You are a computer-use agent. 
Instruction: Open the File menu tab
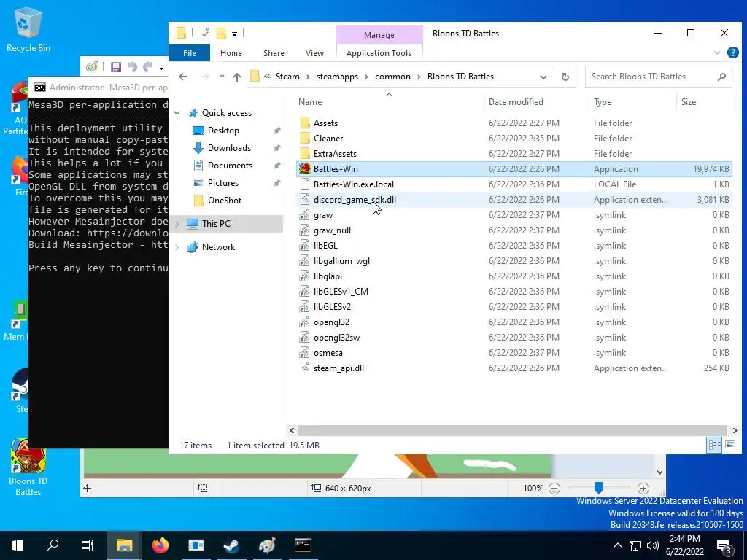click(x=190, y=53)
